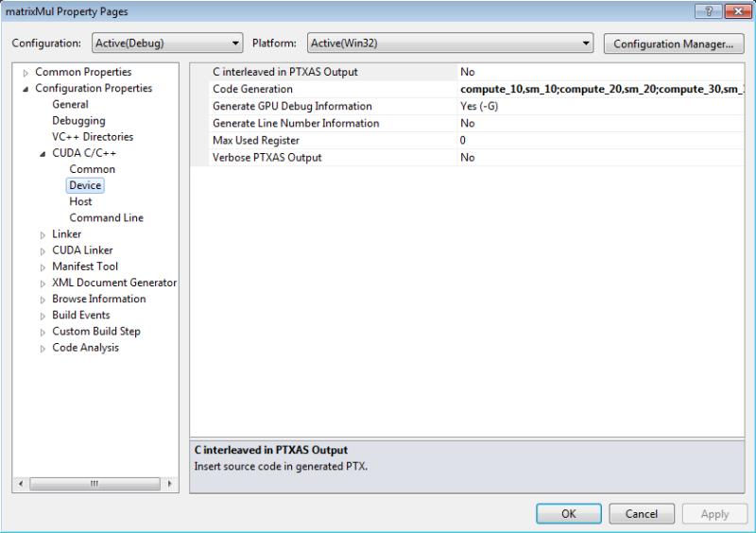Image resolution: width=756 pixels, height=533 pixels.
Task: Select the General properties page
Action: (70, 104)
